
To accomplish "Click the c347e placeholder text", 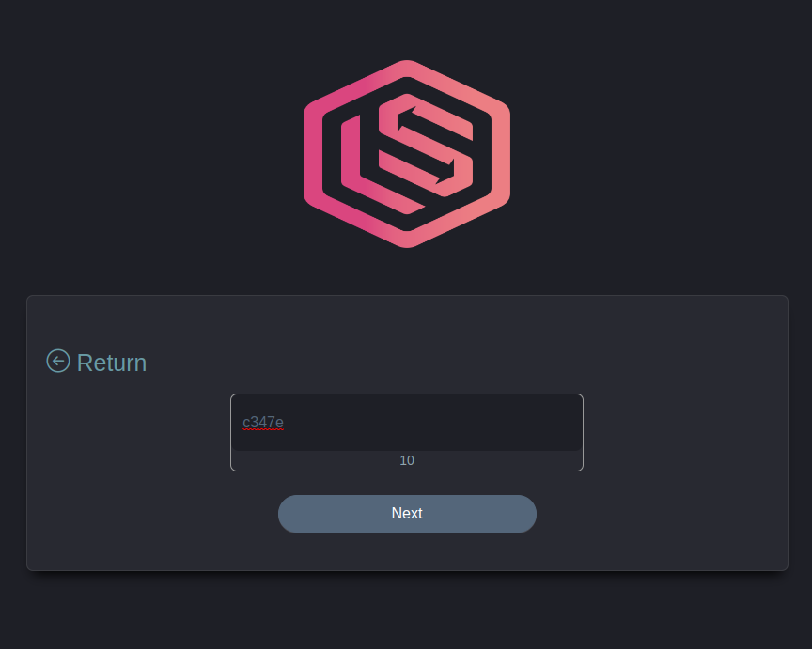I will tap(263, 423).
